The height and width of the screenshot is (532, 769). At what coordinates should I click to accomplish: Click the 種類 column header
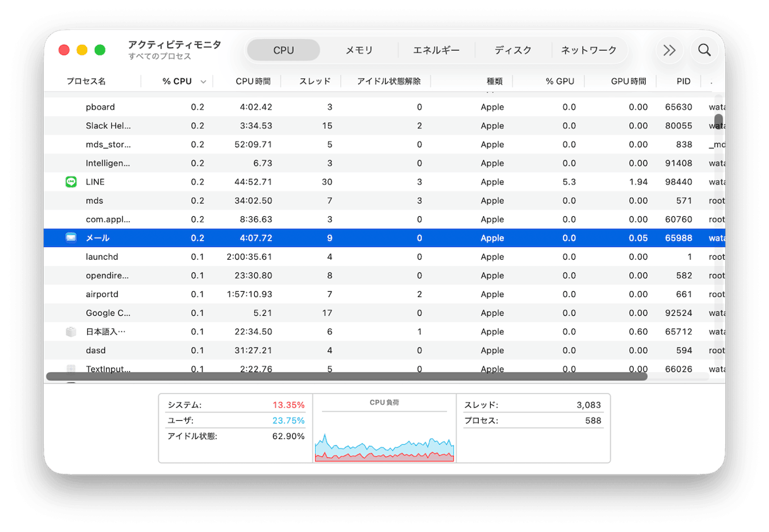click(x=495, y=81)
